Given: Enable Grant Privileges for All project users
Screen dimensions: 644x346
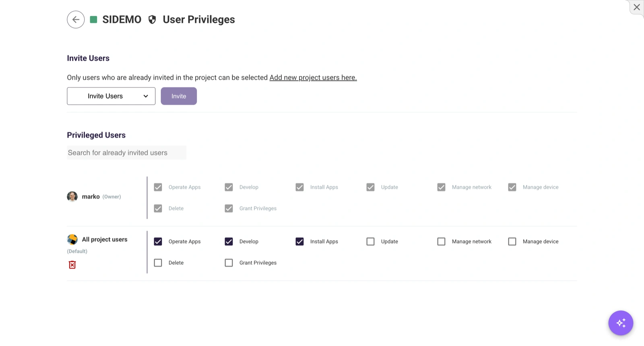Looking at the screenshot, I should (229, 263).
